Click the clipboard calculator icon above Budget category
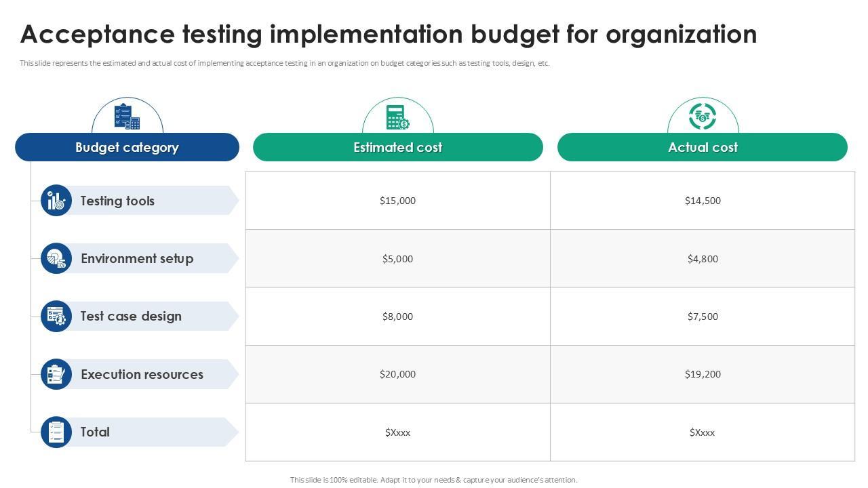The height and width of the screenshot is (488, 868). 127,117
